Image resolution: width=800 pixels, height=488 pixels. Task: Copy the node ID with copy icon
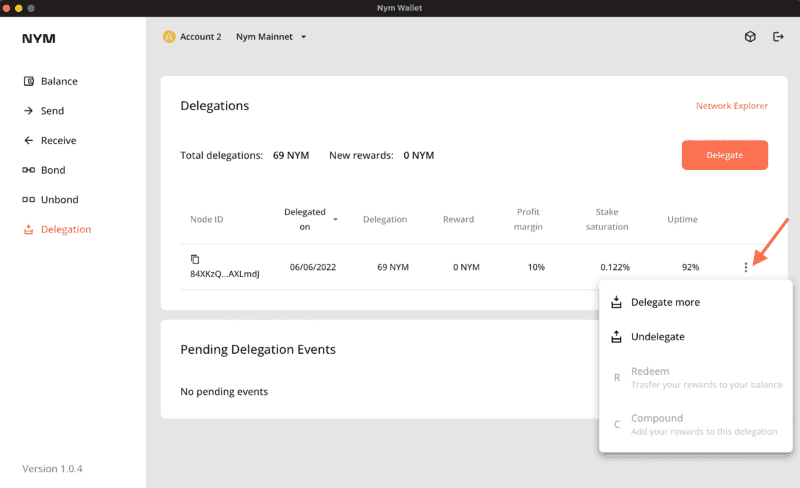[x=195, y=259]
